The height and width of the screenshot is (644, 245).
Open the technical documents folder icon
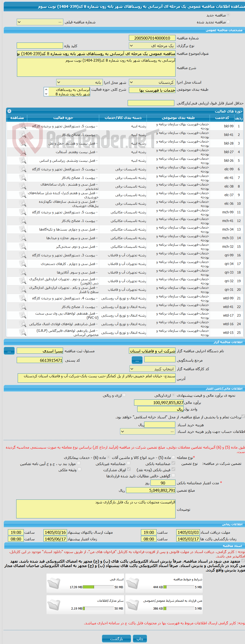(x=54, y=584)
